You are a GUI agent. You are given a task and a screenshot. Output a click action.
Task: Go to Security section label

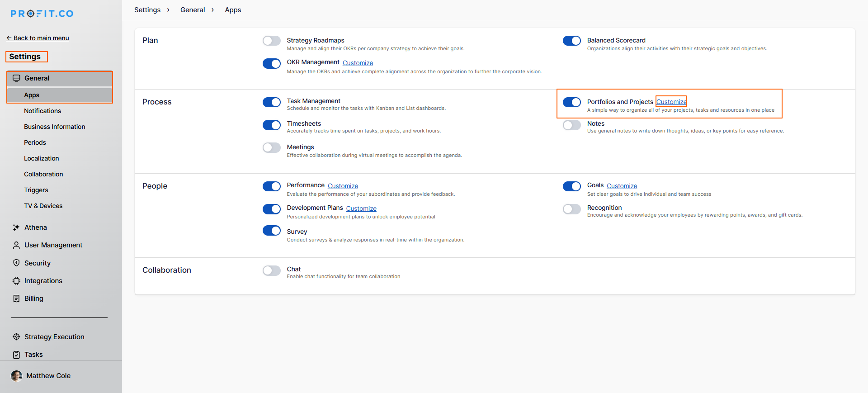click(x=38, y=263)
